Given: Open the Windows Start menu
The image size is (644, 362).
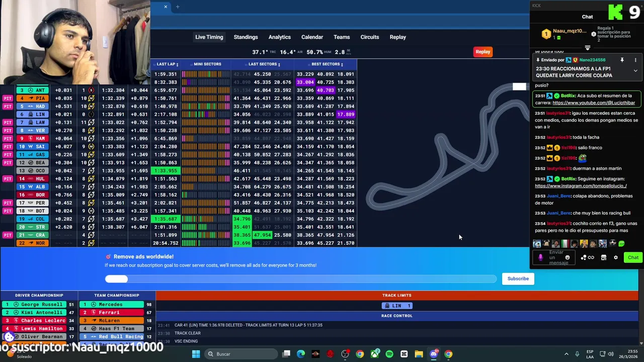Looking at the screenshot, I should tap(196, 354).
